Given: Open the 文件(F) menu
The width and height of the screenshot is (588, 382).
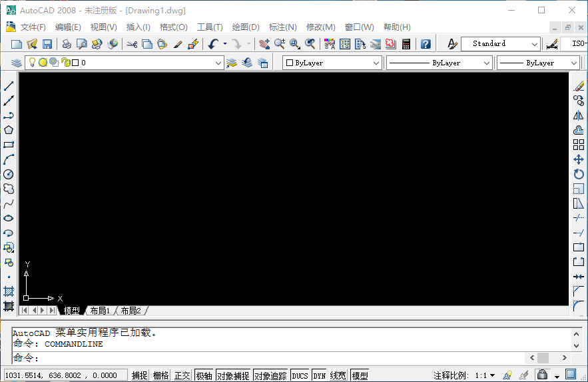Looking at the screenshot, I should point(33,27).
